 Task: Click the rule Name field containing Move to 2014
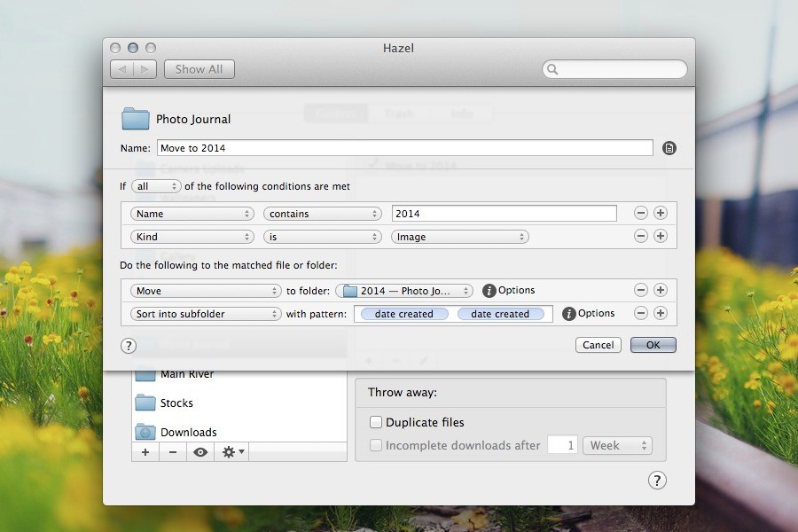click(404, 148)
